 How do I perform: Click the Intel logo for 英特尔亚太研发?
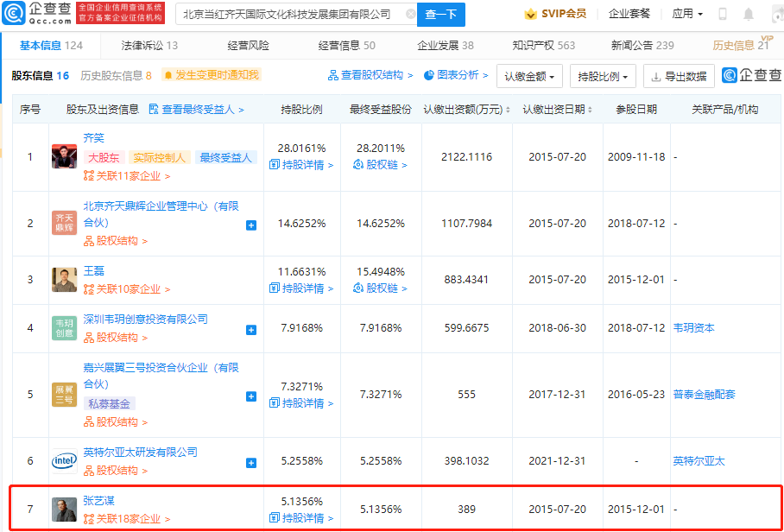pyautogui.click(x=64, y=461)
